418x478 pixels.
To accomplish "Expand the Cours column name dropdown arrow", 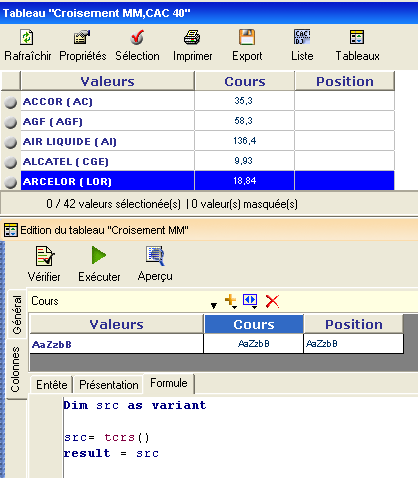I will tap(214, 305).
